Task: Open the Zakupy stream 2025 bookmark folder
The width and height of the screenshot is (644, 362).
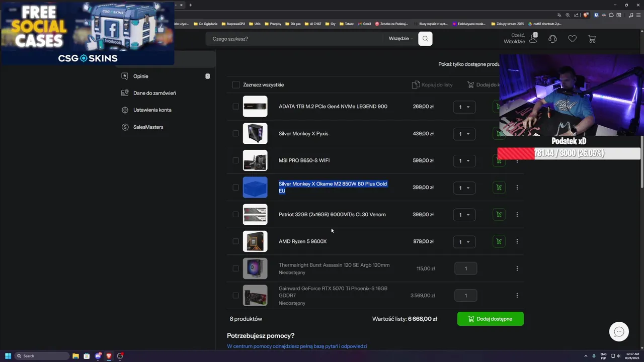Action: tap(508, 24)
